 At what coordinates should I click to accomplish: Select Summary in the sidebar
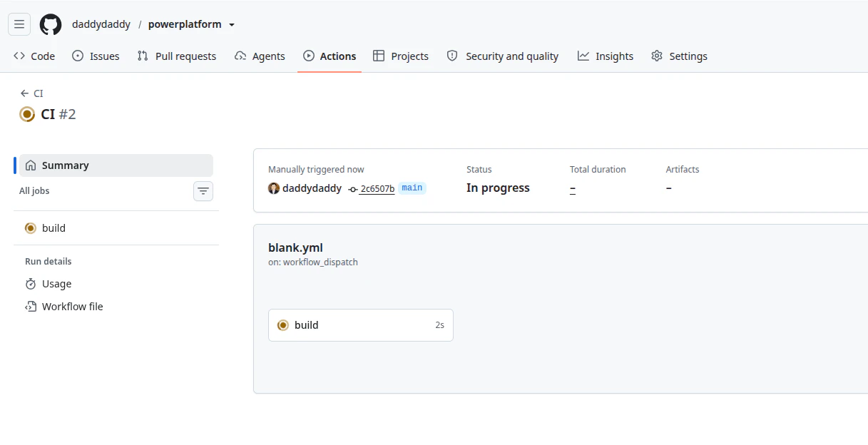point(116,165)
